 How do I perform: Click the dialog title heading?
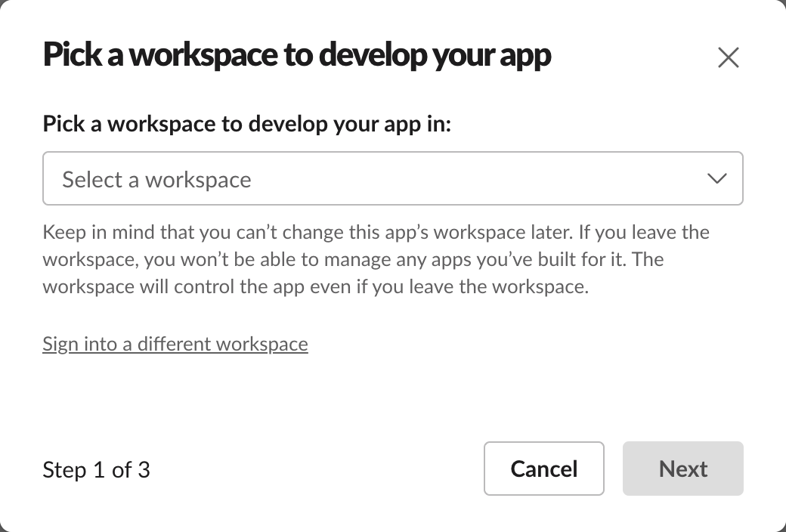[296, 56]
